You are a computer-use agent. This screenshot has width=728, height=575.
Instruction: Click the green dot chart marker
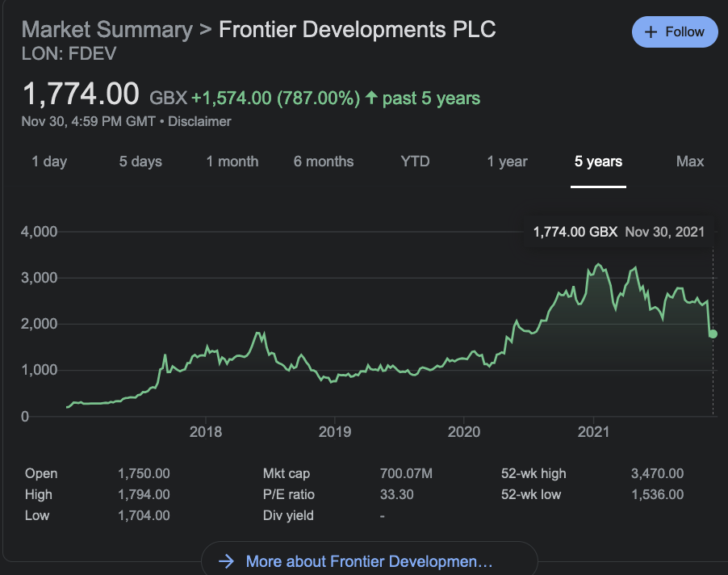(x=713, y=334)
